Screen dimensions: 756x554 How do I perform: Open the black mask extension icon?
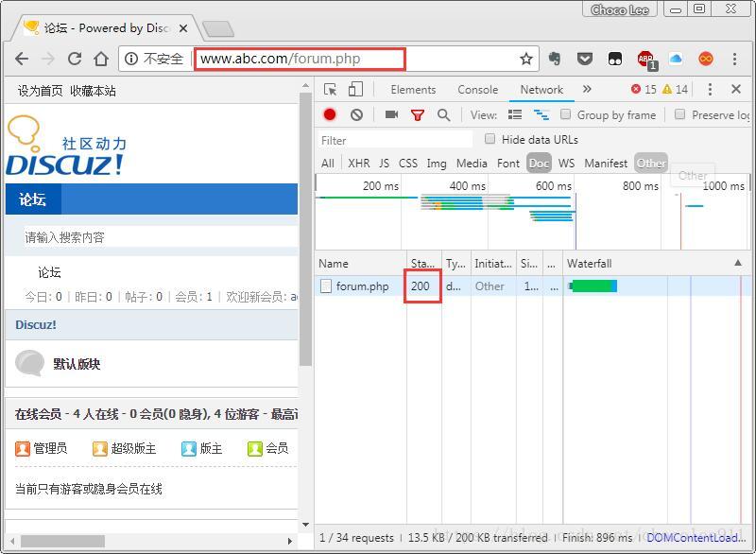coord(615,59)
